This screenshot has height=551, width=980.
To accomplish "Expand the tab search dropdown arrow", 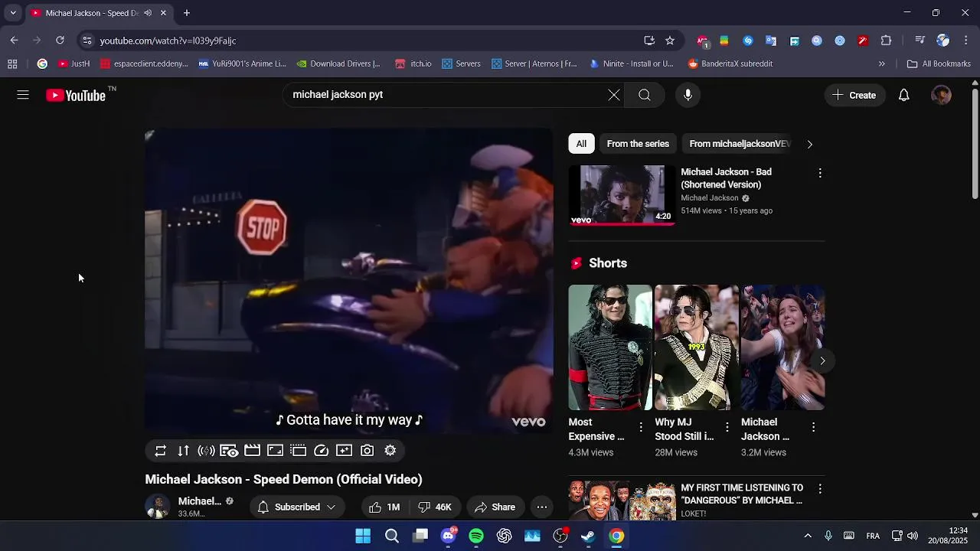I will point(13,13).
